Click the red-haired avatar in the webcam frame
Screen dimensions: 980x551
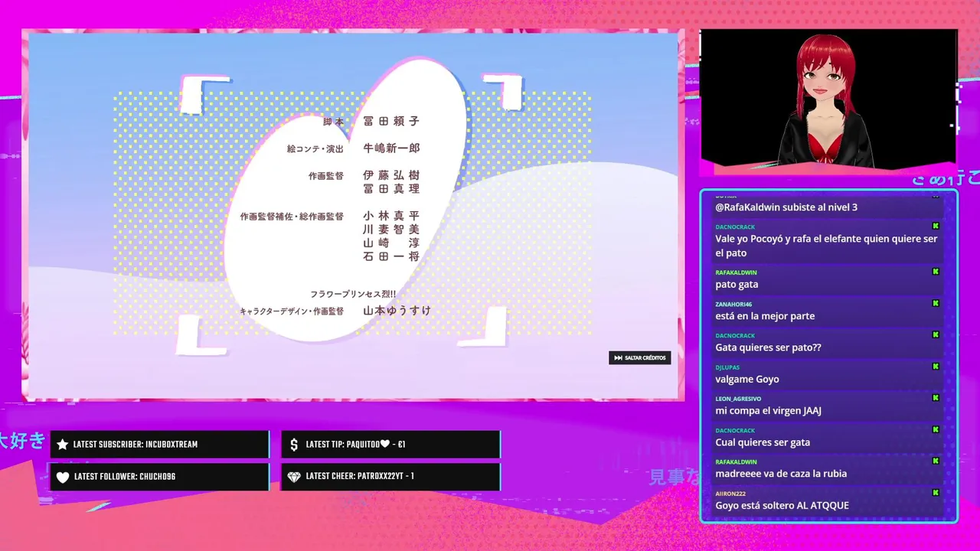pos(826,99)
